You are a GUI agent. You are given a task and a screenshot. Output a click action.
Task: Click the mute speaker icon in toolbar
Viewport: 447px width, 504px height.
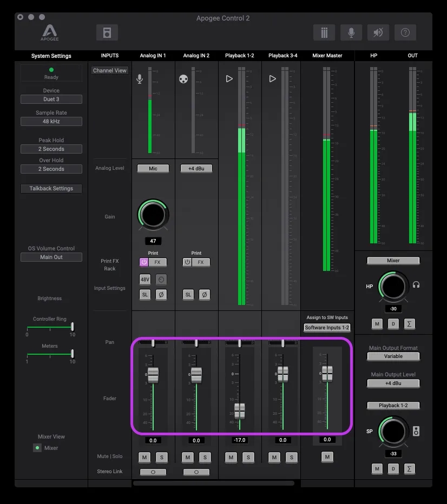(378, 32)
